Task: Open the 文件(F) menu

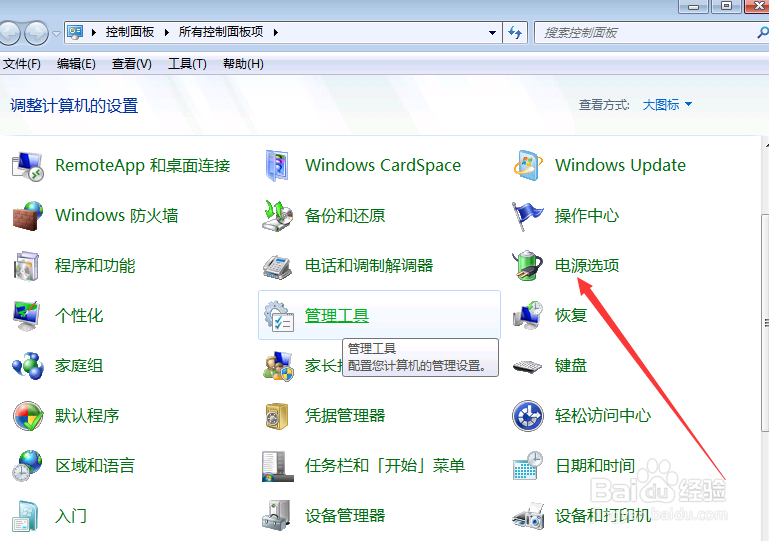Action: (22, 64)
